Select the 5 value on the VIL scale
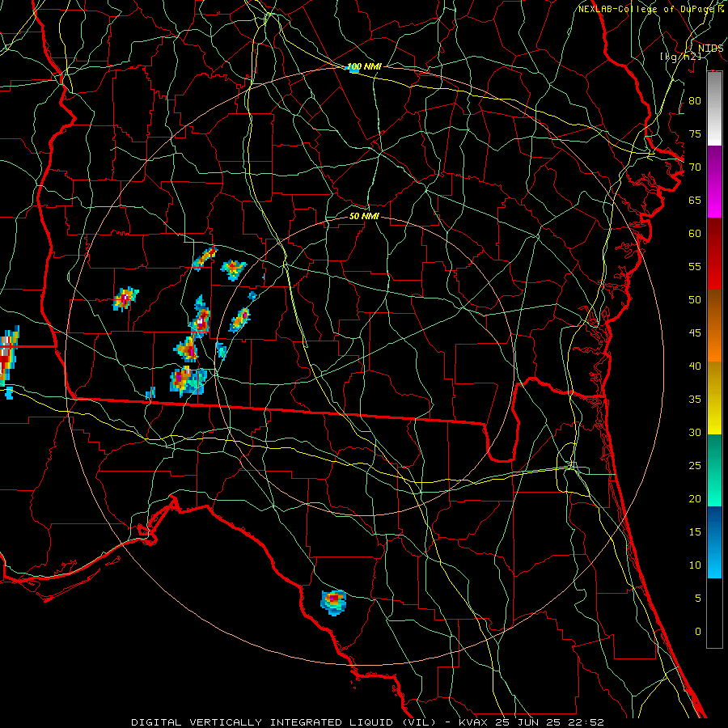This screenshot has width=728, height=728. tap(698, 599)
